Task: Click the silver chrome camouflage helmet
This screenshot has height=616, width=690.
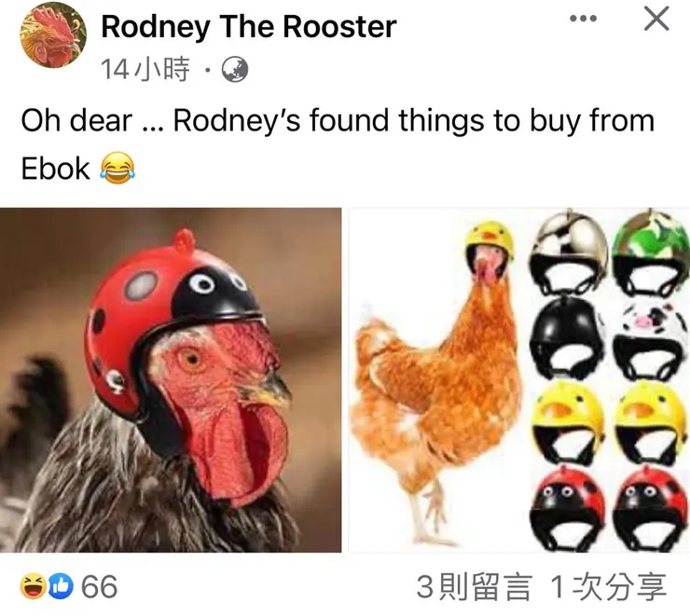Action: [x=569, y=253]
